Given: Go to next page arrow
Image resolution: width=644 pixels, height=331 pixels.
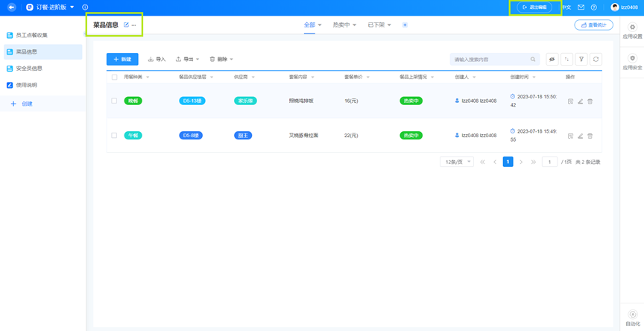Looking at the screenshot, I should pyautogui.click(x=521, y=162).
